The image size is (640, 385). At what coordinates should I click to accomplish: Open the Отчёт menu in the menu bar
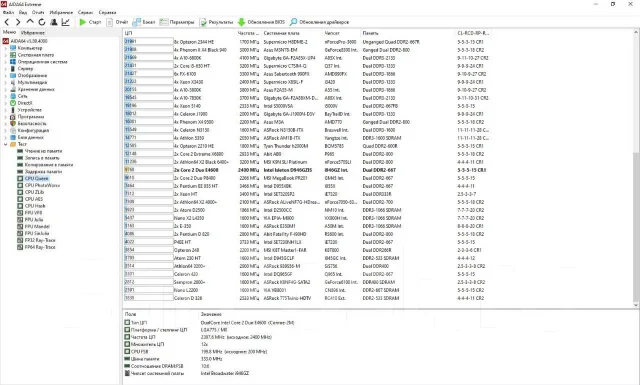pyautogui.click(x=38, y=12)
